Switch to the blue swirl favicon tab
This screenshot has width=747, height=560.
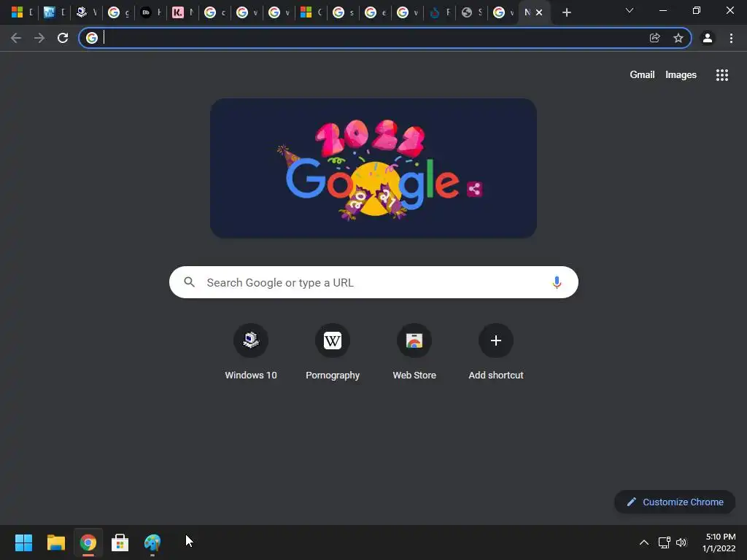(439, 12)
